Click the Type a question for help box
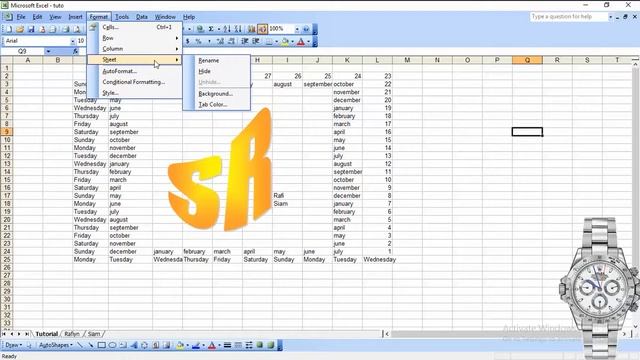This screenshot has width=640, height=360. pos(568,17)
